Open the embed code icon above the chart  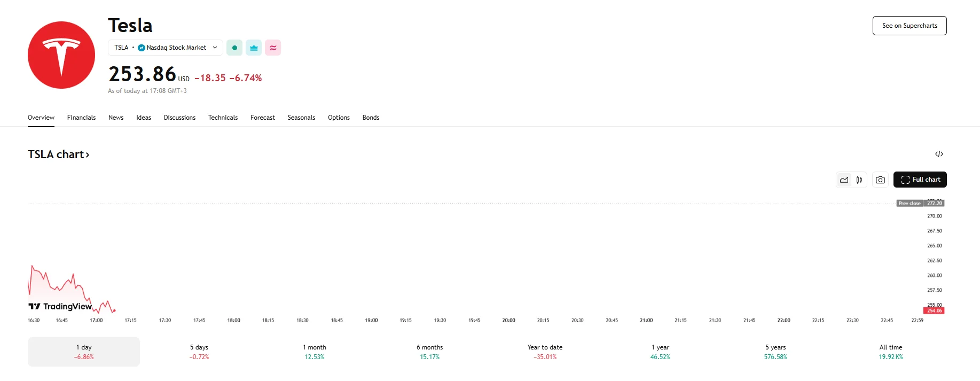pyautogui.click(x=940, y=154)
